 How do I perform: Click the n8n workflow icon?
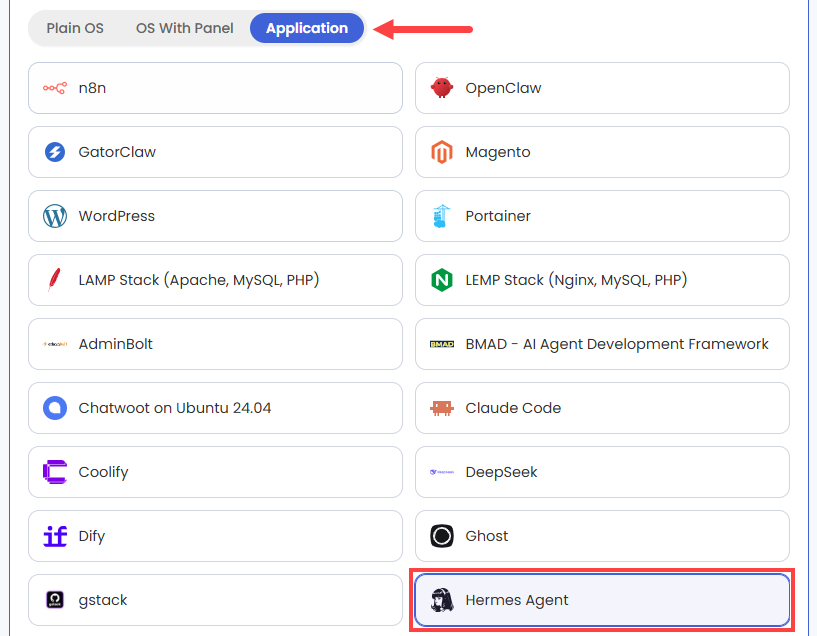tap(55, 88)
